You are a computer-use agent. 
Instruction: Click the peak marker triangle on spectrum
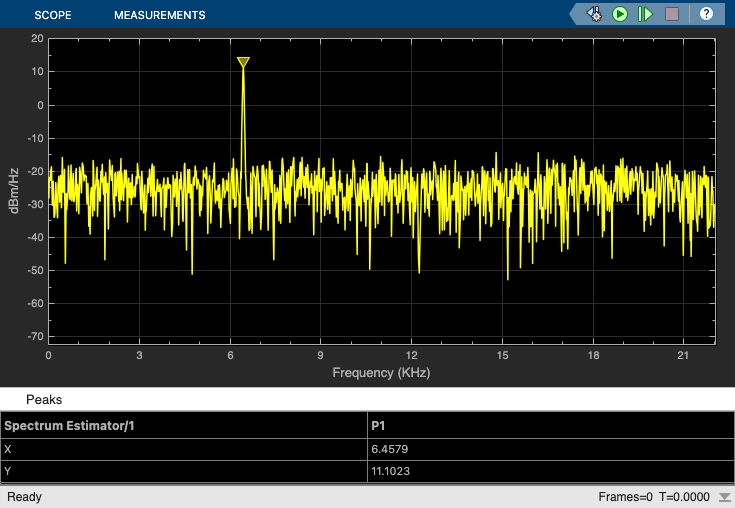click(243, 62)
